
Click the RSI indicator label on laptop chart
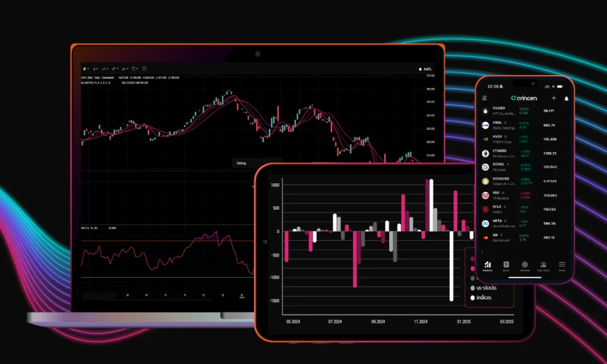[89, 228]
